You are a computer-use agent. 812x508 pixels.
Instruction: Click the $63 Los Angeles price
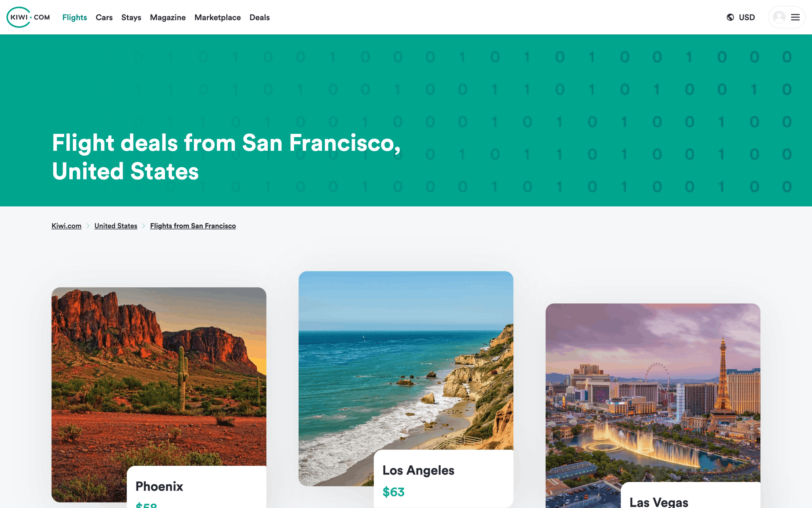pyautogui.click(x=393, y=492)
